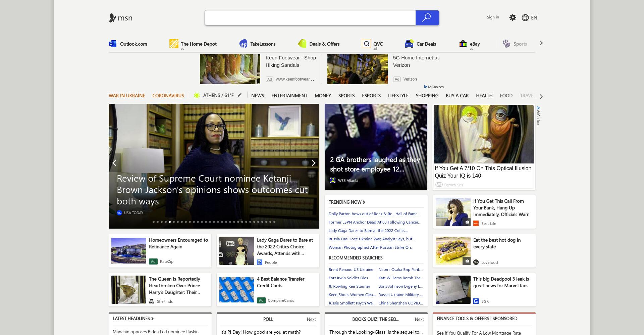Select the highlighted carousel slide dot
The width and height of the screenshot is (644, 335).
tap(170, 222)
